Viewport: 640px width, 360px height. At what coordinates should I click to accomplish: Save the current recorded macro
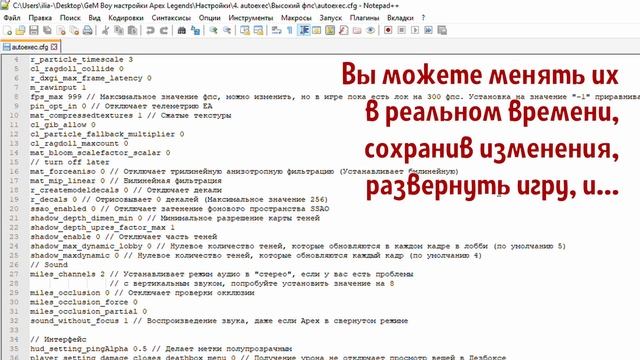coord(442,30)
